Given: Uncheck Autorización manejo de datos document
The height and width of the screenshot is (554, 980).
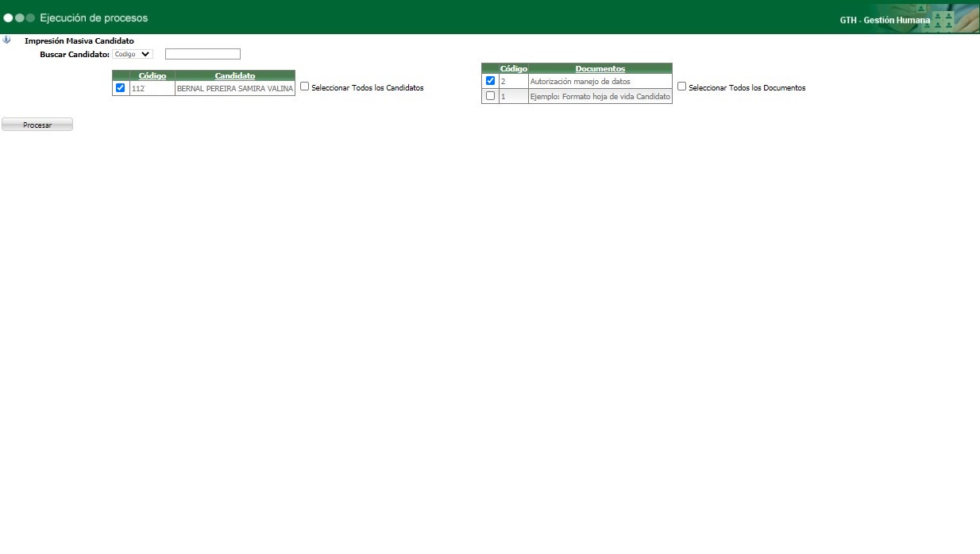Looking at the screenshot, I should 490,81.
